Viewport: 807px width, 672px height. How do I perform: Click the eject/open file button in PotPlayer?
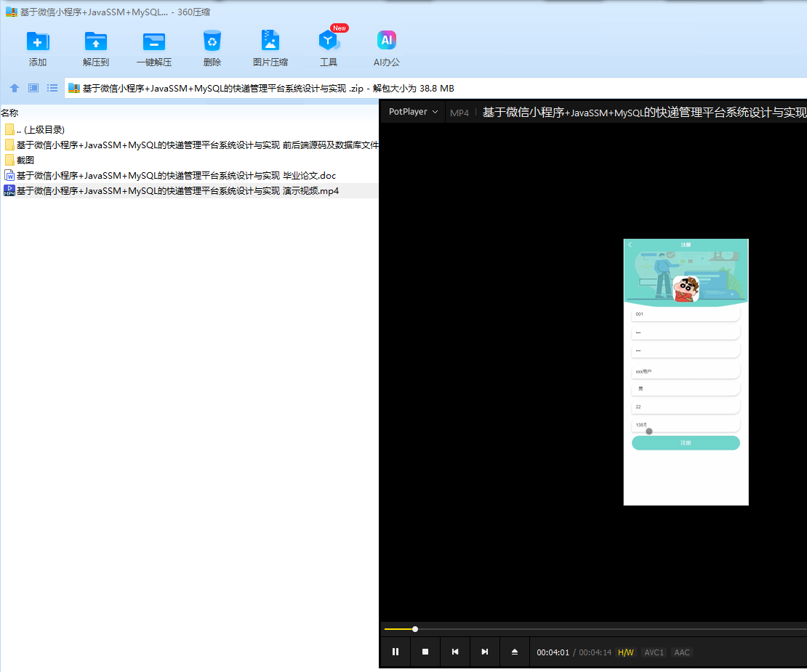[515, 652]
